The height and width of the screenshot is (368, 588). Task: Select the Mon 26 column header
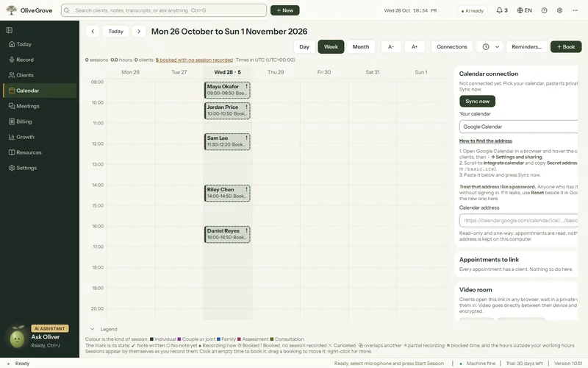pyautogui.click(x=131, y=72)
